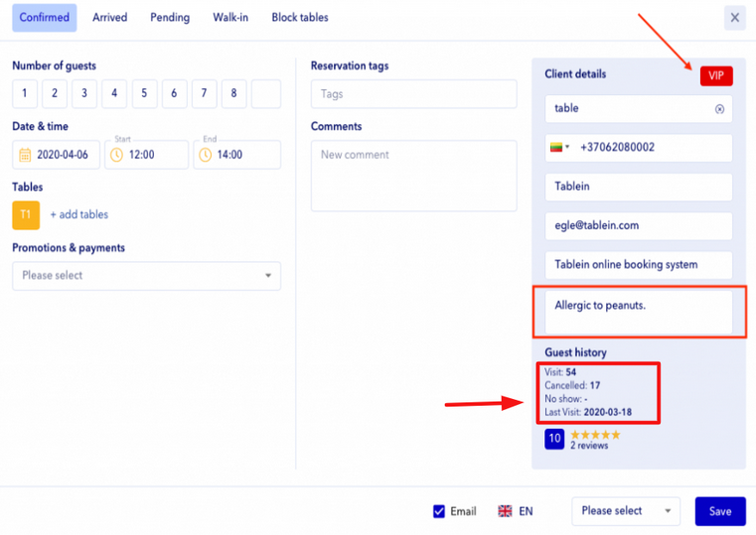Click the + add tables link
Image resolution: width=756 pixels, height=535 pixels.
79,214
